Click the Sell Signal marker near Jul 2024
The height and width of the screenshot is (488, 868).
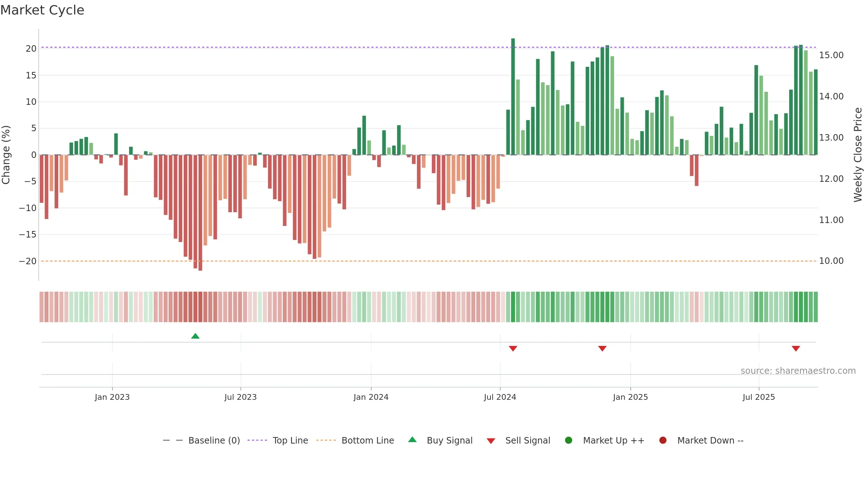click(x=513, y=348)
